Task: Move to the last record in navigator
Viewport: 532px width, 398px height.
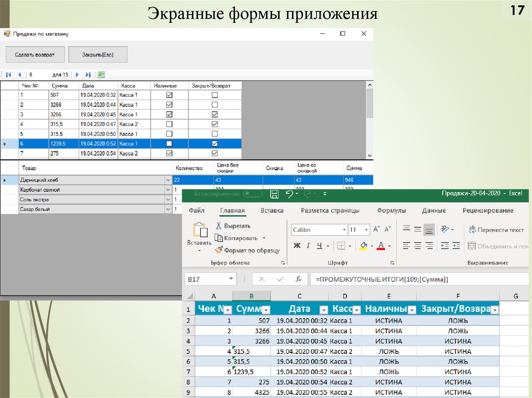Action: pos(88,74)
